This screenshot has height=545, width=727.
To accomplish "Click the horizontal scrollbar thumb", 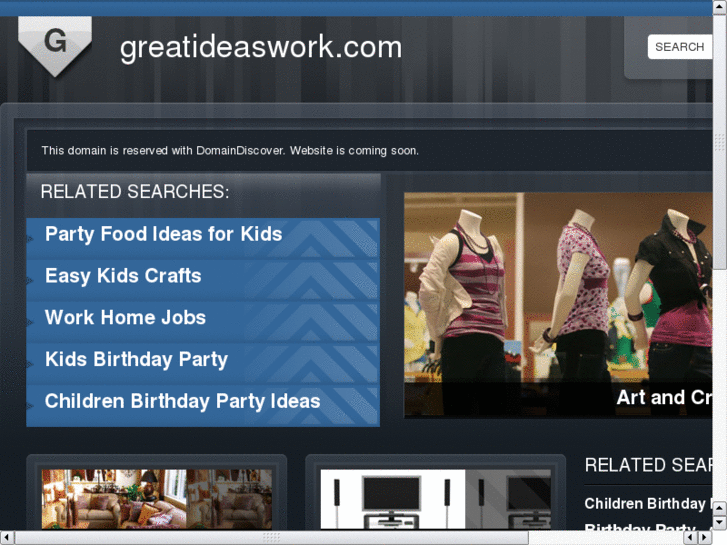I will pos(271,538).
